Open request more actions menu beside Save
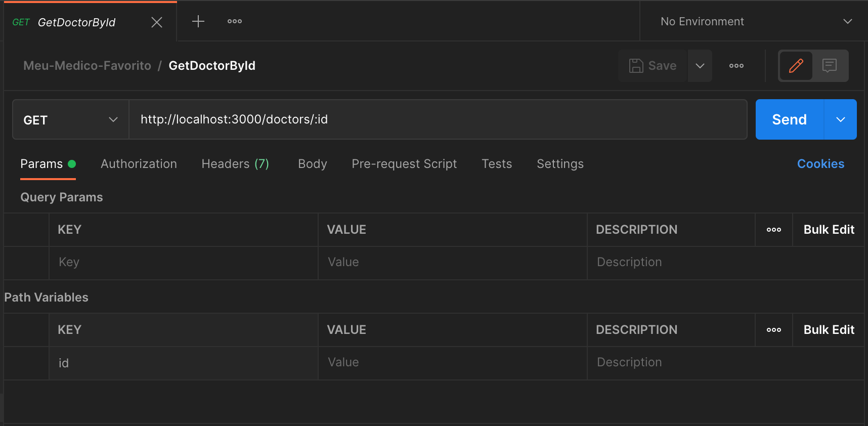Viewport: 868px width, 426px height. click(x=736, y=66)
